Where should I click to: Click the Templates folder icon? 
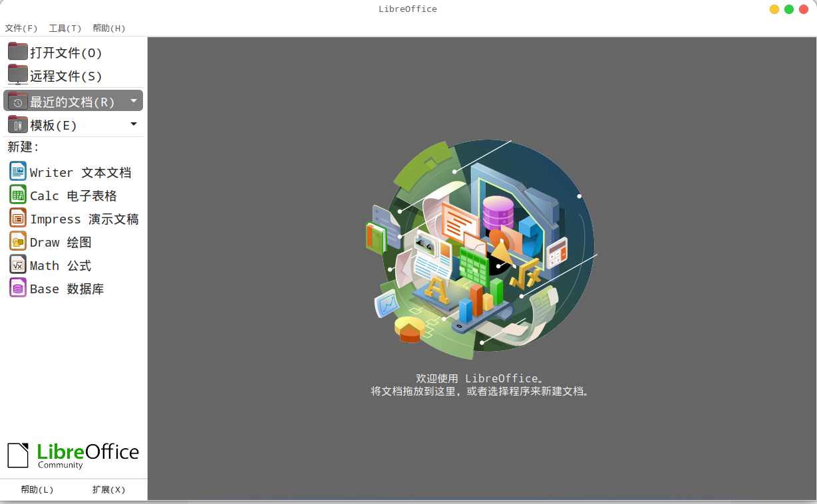click(18, 124)
